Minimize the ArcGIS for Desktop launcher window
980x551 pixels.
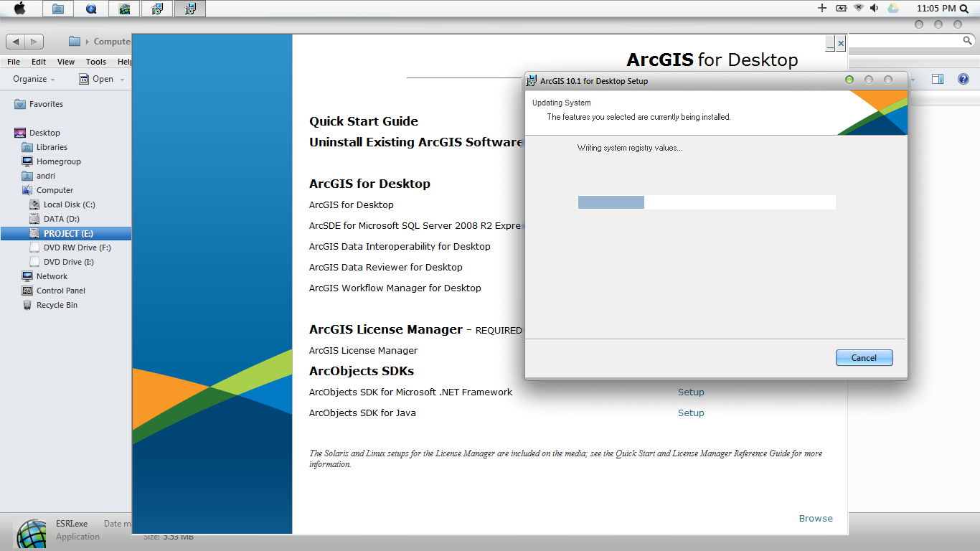(x=830, y=43)
